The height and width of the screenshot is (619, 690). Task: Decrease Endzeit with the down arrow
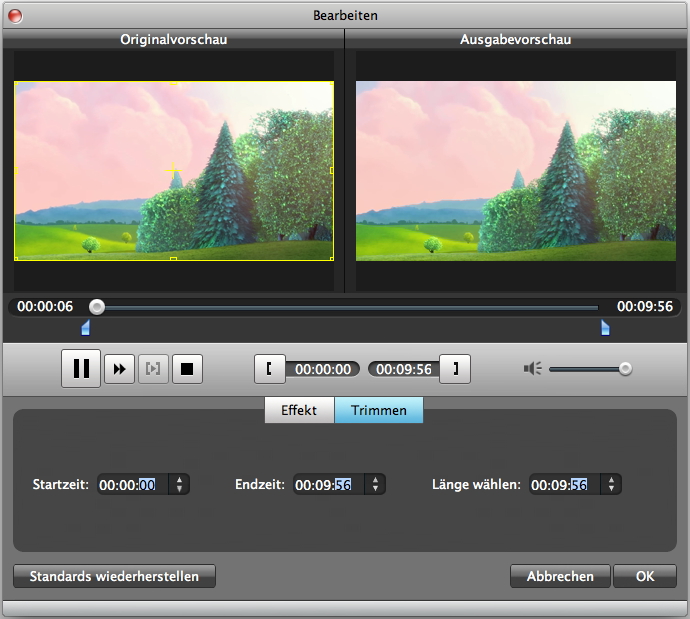375,489
